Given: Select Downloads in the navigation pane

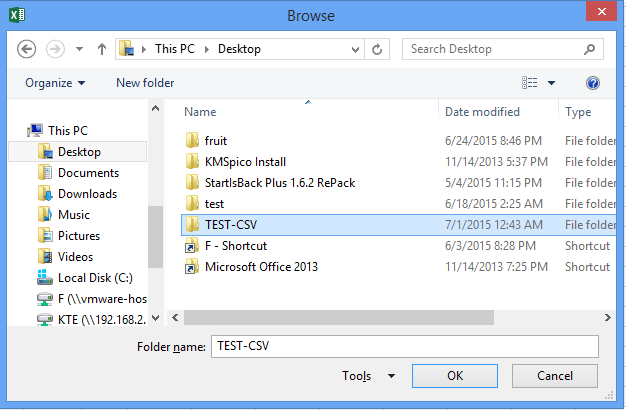Looking at the screenshot, I should 87,194.
